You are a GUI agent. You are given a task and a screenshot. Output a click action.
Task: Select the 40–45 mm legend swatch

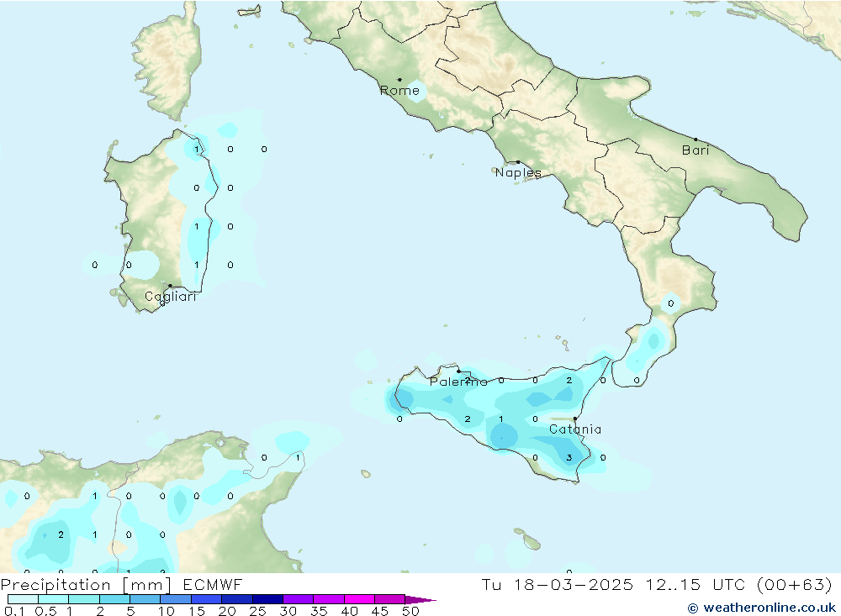coord(359,599)
